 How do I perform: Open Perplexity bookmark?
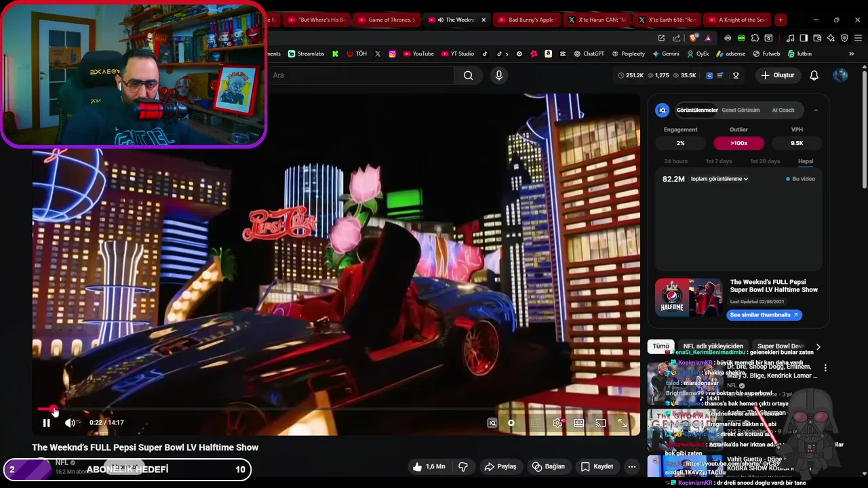click(x=629, y=54)
